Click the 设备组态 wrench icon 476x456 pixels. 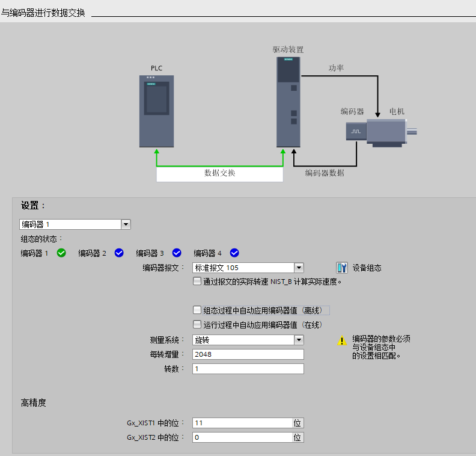click(341, 268)
